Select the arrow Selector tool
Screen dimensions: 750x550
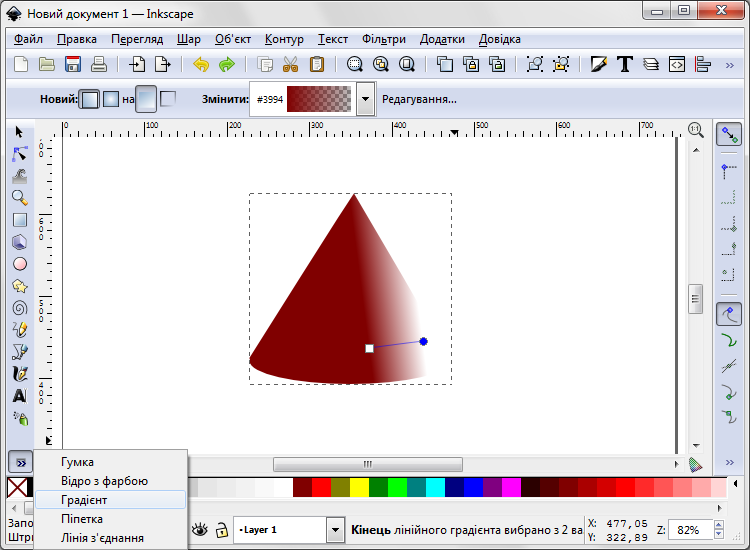19,132
